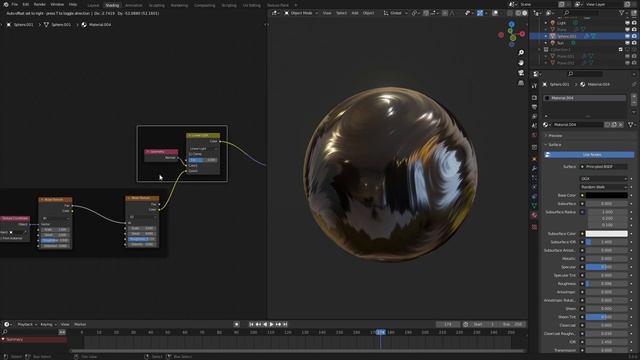Open the Object Mode dropdown

point(301,13)
